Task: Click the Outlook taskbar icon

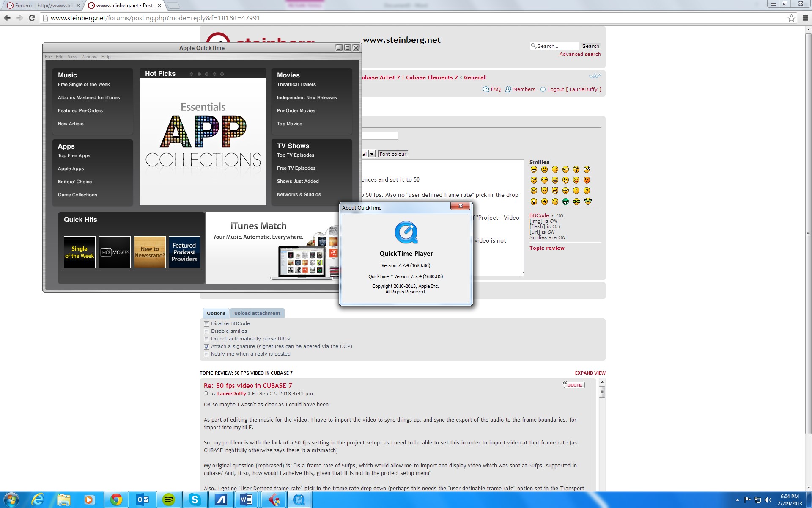Action: (x=143, y=500)
